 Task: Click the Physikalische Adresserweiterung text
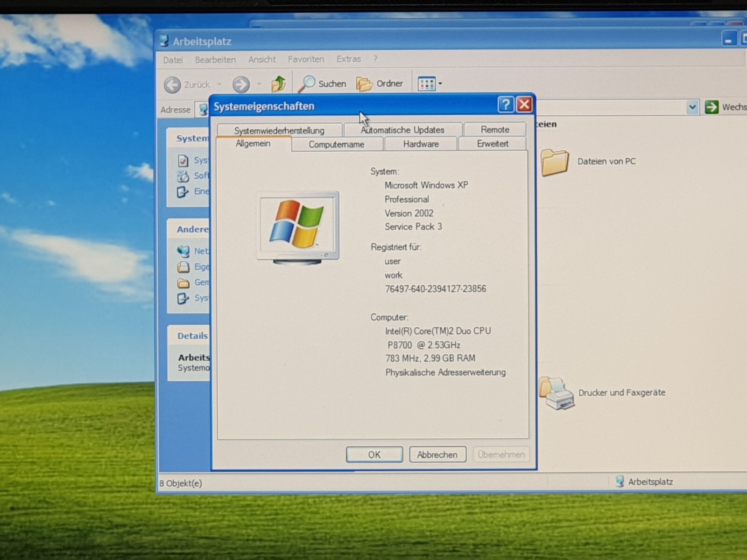445,372
